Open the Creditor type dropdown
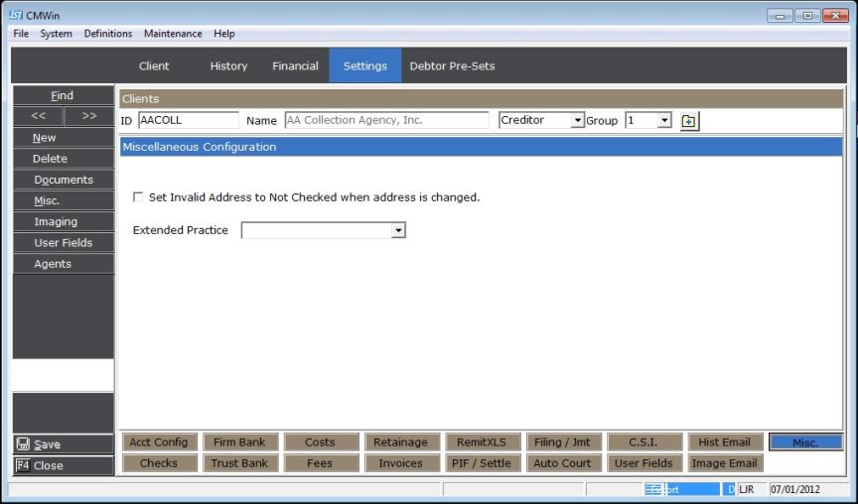 578,121
